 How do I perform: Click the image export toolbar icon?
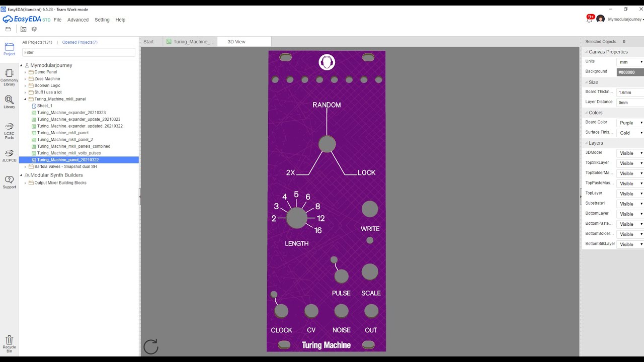[23, 29]
